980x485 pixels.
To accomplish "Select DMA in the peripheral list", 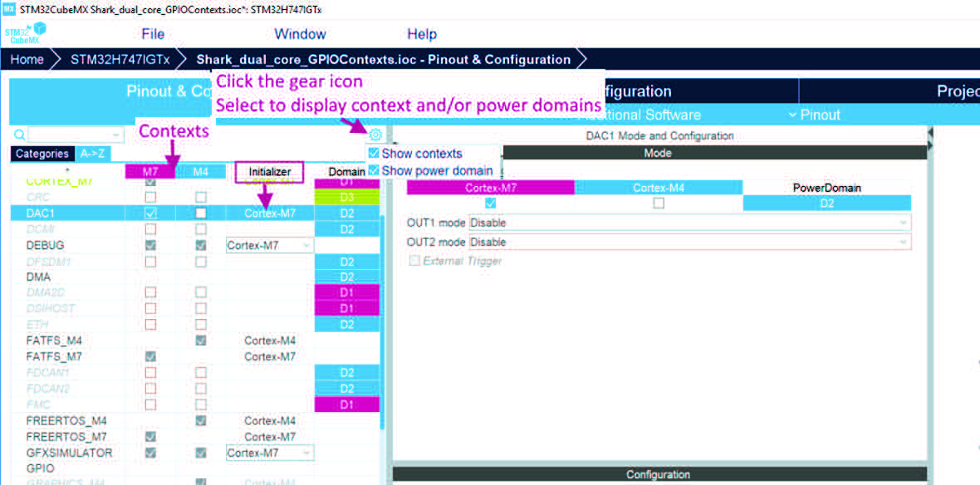I will pos(38,277).
